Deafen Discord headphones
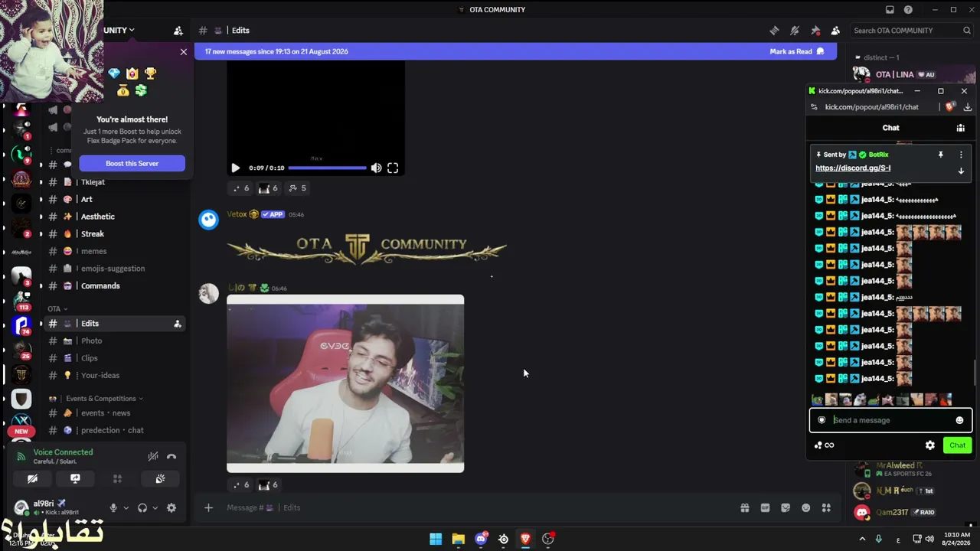 [142, 508]
